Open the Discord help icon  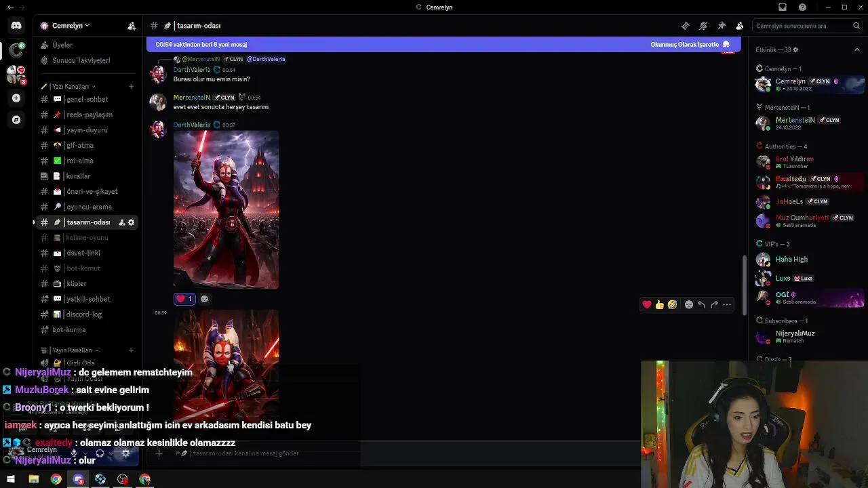tap(802, 7)
